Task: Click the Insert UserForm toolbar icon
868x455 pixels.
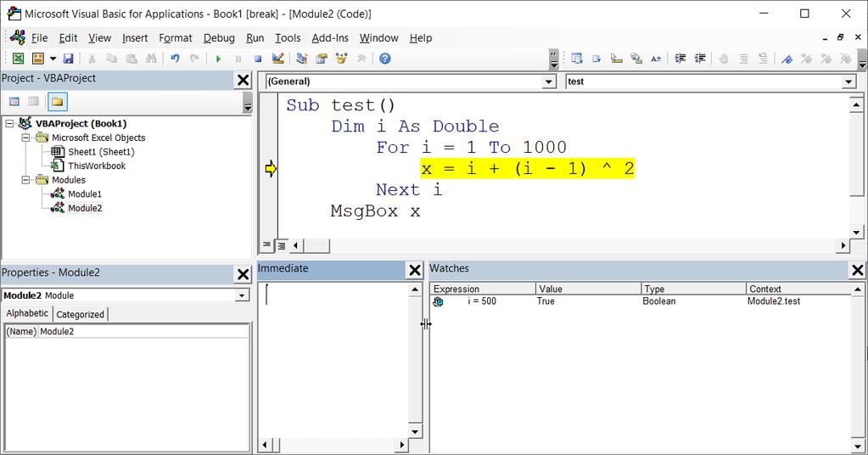Action: point(37,59)
